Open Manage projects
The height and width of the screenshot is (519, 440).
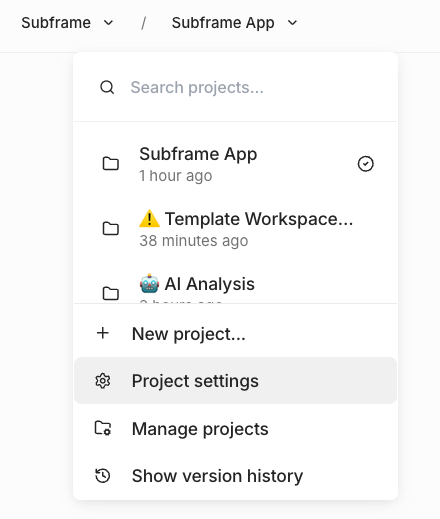235,428
